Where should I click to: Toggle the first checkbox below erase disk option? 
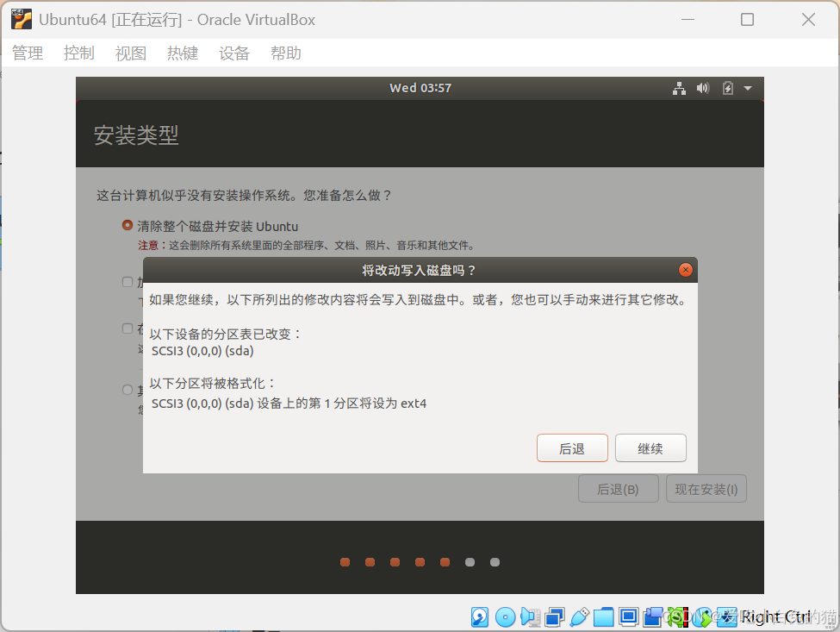[128, 282]
